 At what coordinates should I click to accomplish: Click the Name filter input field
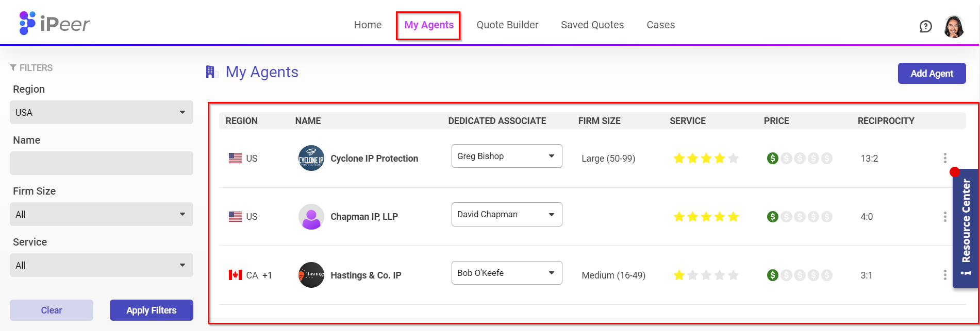point(101,163)
